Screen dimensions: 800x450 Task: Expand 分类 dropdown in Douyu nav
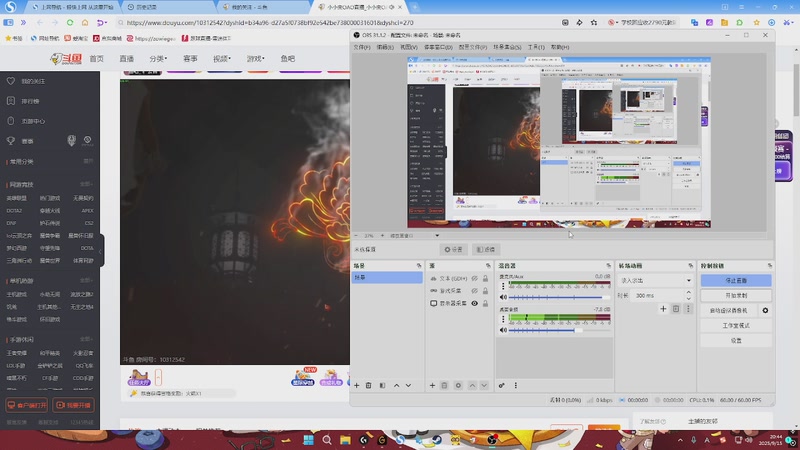[158, 59]
